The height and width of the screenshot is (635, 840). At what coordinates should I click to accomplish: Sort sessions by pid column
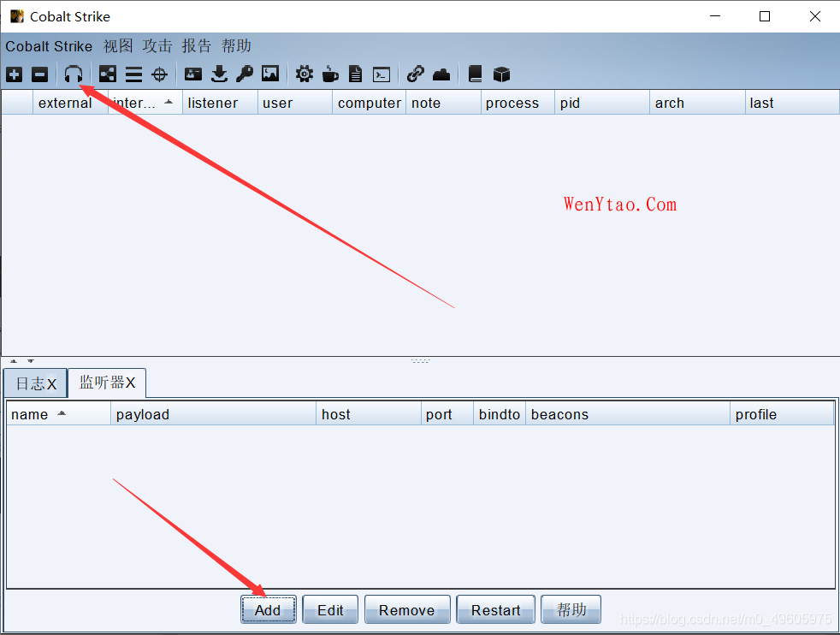point(602,103)
